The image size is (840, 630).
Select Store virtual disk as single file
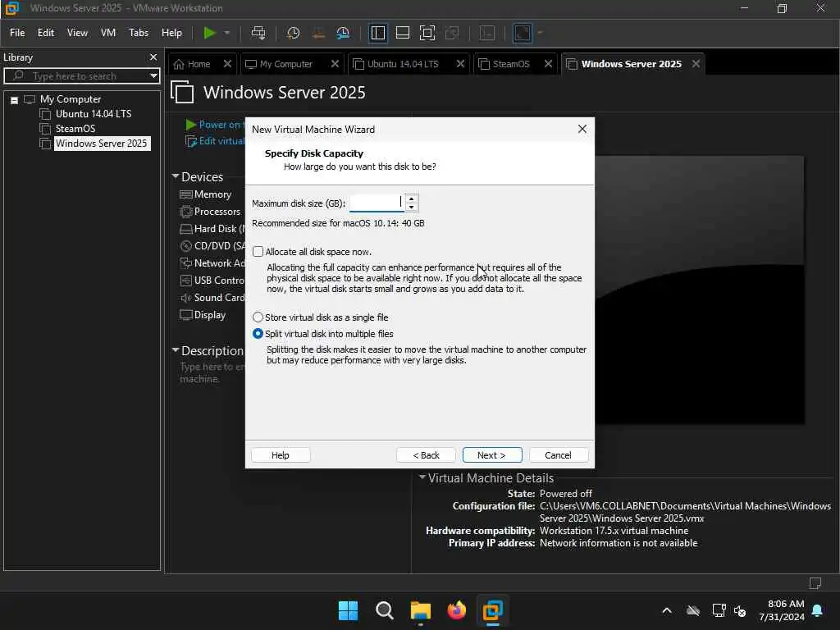pyautogui.click(x=258, y=317)
